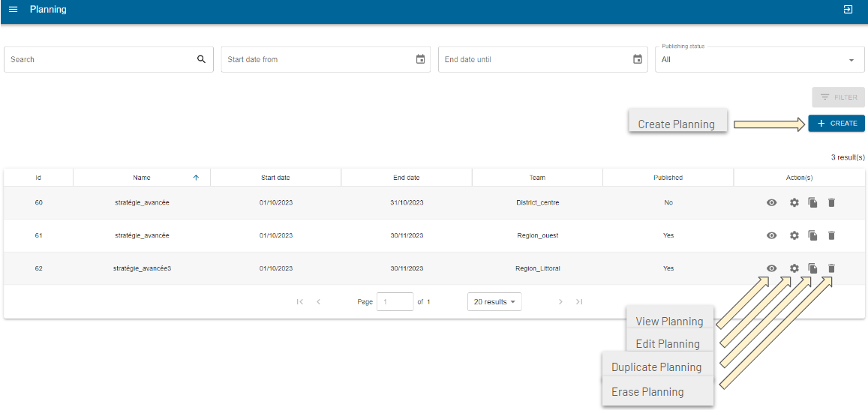Click the logout icon in header
Image resolution: width=868 pixels, height=410 pixels.
pos(848,10)
